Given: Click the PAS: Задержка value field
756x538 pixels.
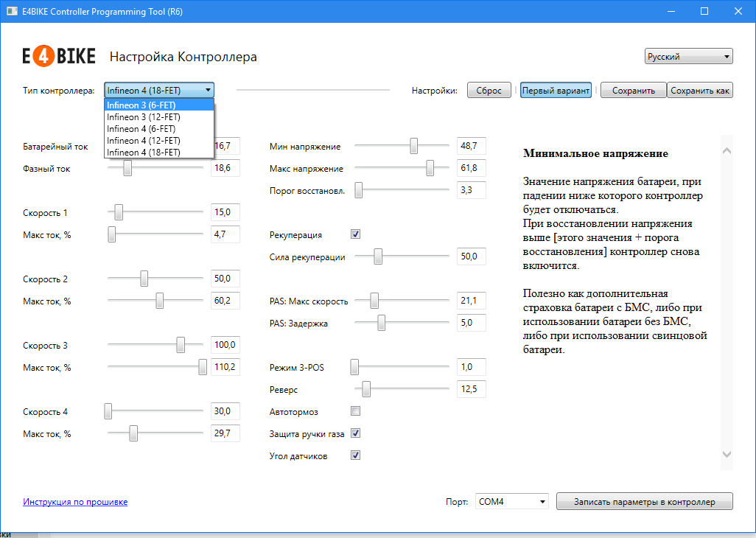Looking at the screenshot, I should point(472,323).
